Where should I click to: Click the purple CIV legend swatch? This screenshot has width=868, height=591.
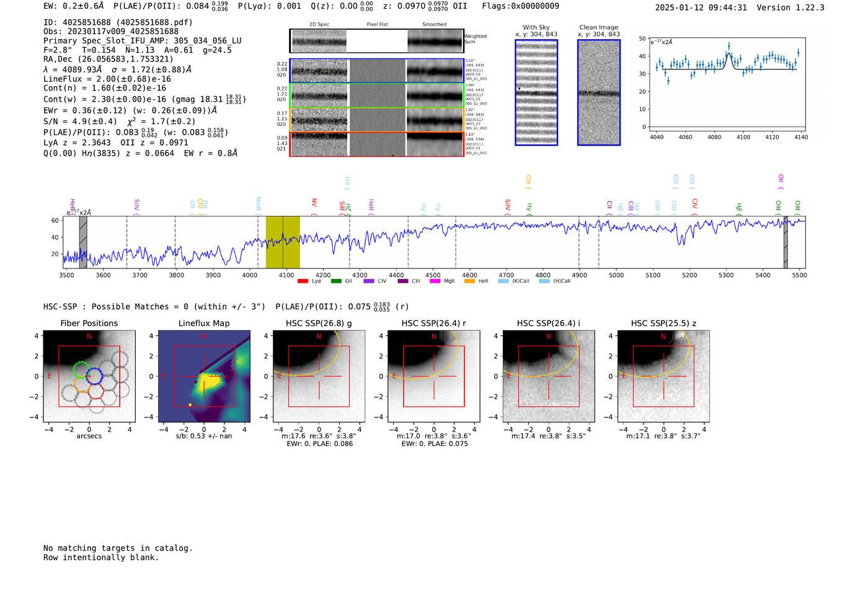tap(369, 281)
